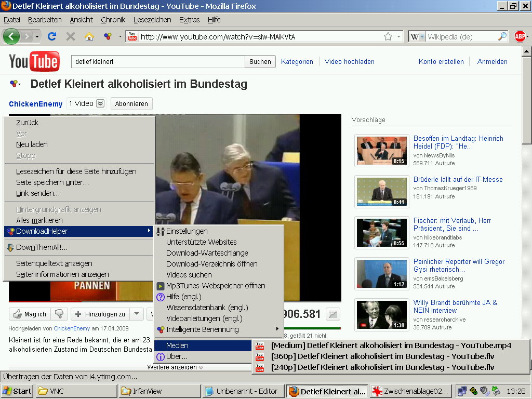Click the green back navigation arrow
Screen dimensions: 532x399
[11, 36]
